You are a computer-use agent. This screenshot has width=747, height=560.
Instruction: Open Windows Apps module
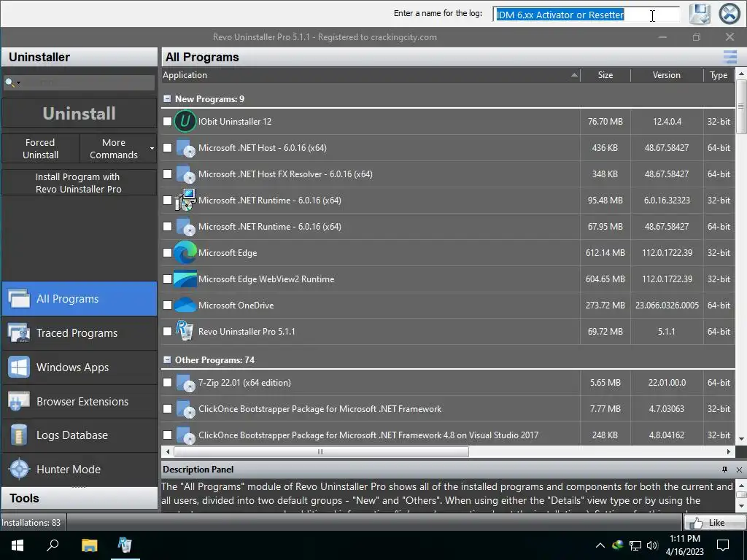pyautogui.click(x=80, y=367)
